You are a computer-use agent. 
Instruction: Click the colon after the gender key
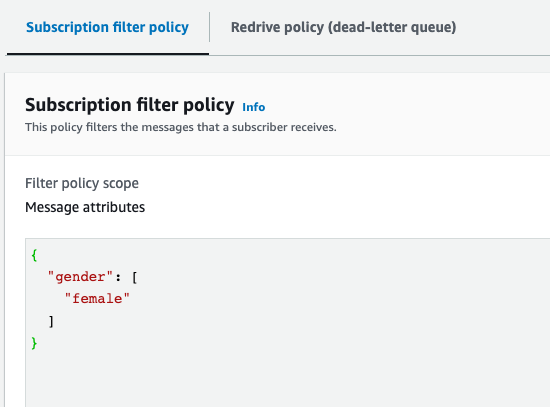(x=118, y=278)
